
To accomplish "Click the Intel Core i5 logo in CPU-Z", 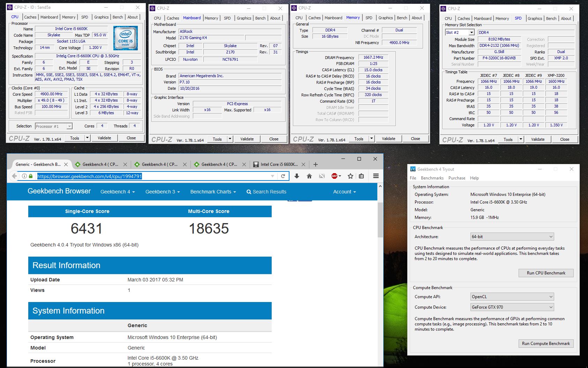I will point(126,38).
